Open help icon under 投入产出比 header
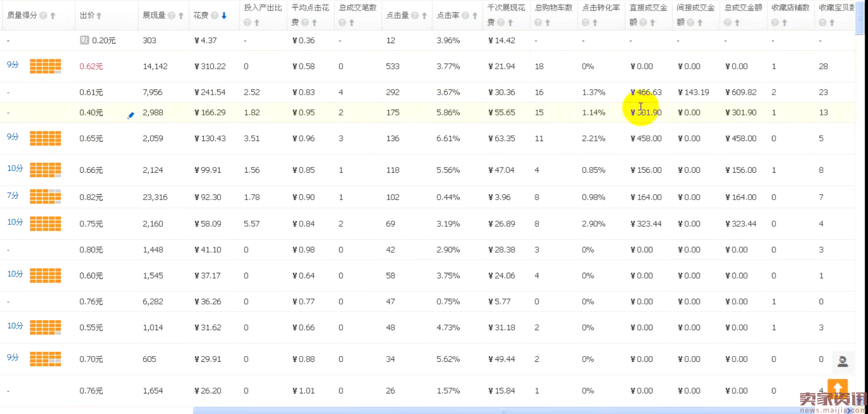The height and width of the screenshot is (414, 868). click(x=247, y=22)
